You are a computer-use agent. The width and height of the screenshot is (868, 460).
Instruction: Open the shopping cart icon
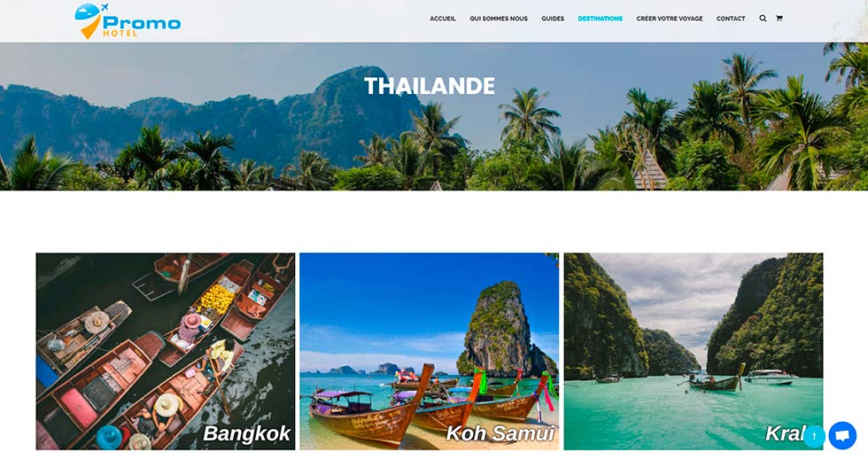pos(779,19)
